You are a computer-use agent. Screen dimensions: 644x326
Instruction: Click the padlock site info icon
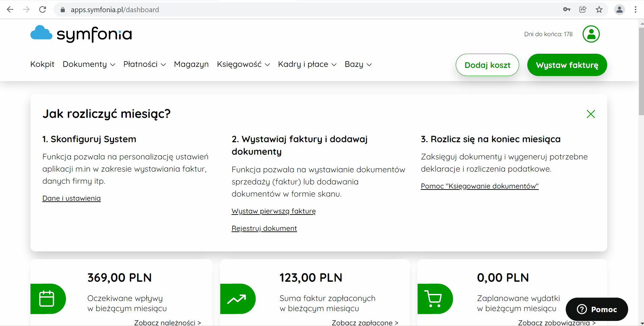pyautogui.click(x=62, y=10)
